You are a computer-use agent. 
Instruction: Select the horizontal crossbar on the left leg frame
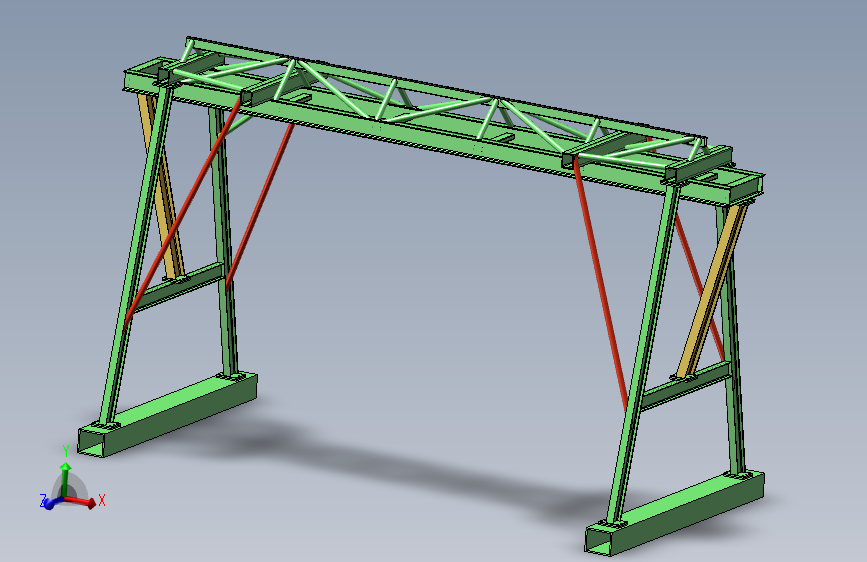tap(178, 287)
